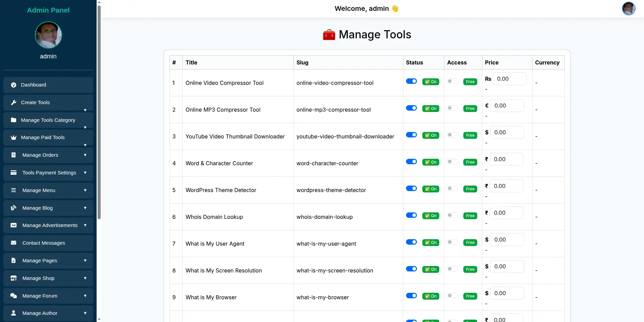Expand the Manage Orders menu
Image resolution: width=644 pixels, height=322 pixels.
coord(85,155)
